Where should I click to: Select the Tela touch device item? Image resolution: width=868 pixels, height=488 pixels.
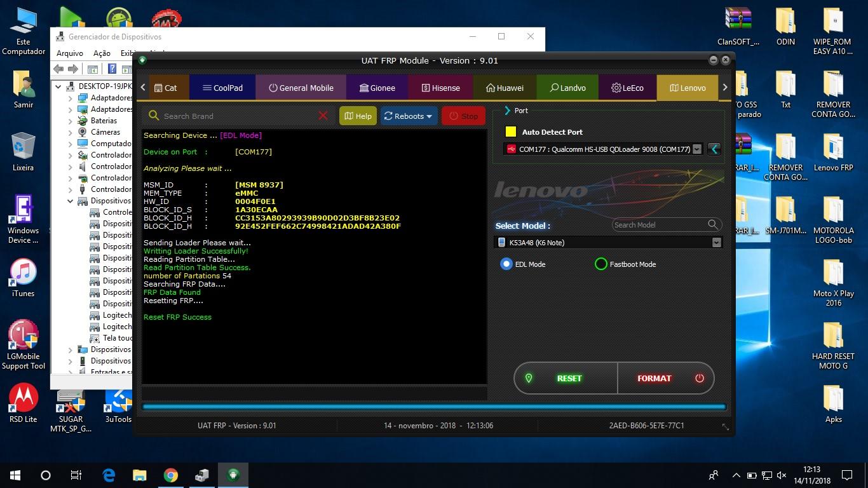coord(111,338)
